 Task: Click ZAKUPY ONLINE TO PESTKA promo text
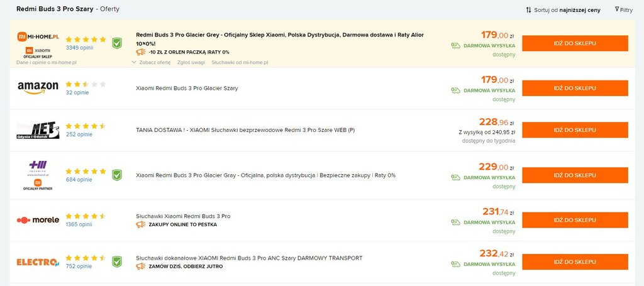pyautogui.click(x=183, y=224)
